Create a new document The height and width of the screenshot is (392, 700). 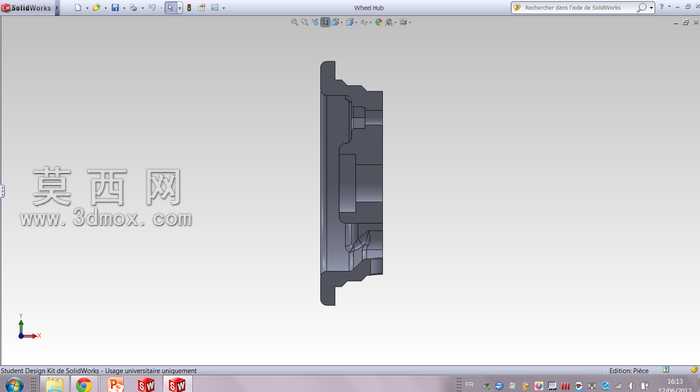click(78, 8)
